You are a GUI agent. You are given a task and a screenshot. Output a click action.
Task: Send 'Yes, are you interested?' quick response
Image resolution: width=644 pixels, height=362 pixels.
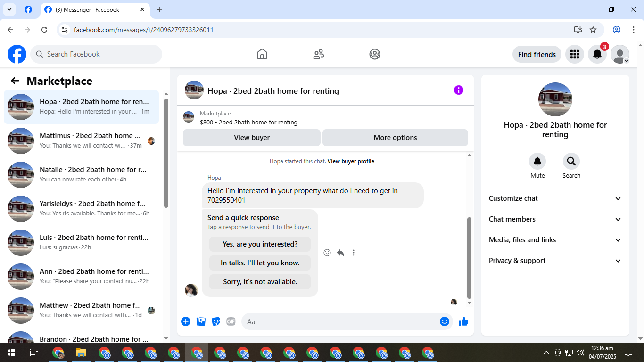pyautogui.click(x=260, y=244)
